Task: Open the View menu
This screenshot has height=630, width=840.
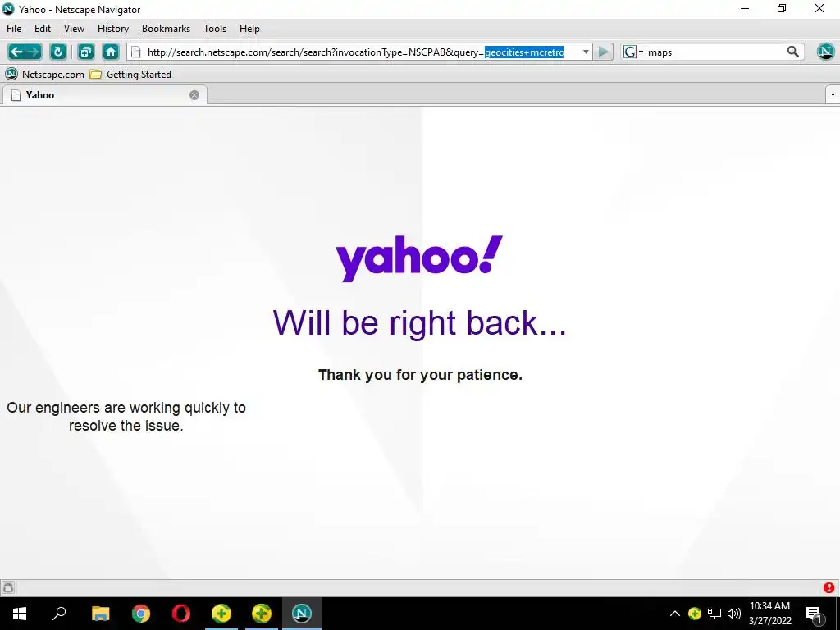Action: tap(74, 29)
